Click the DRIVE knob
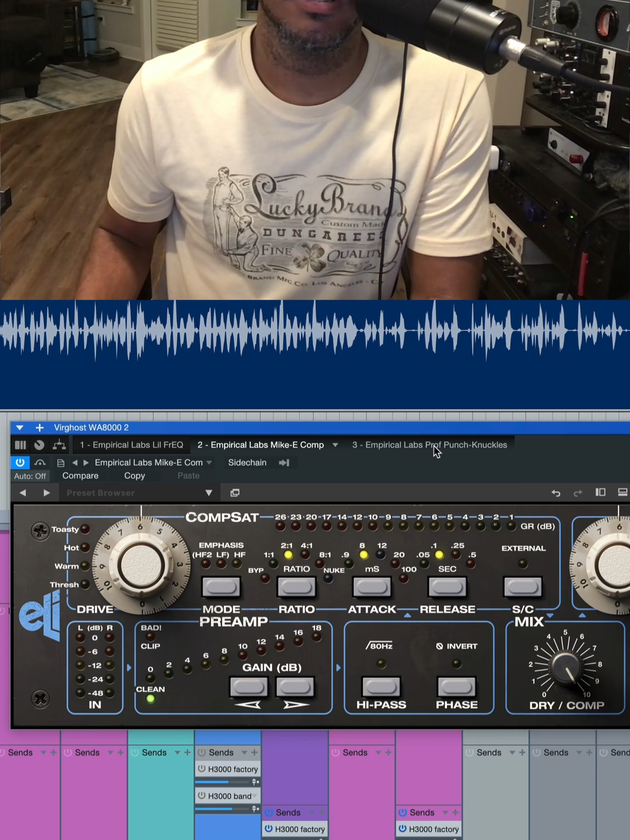Screen dimensions: 630x840 [141, 565]
